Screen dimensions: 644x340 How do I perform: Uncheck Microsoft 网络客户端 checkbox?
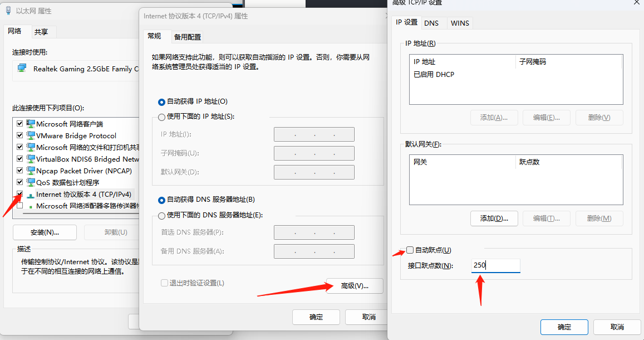pyautogui.click(x=19, y=123)
